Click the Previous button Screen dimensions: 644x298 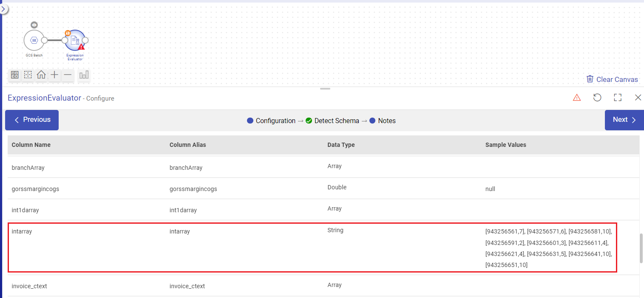(32, 120)
